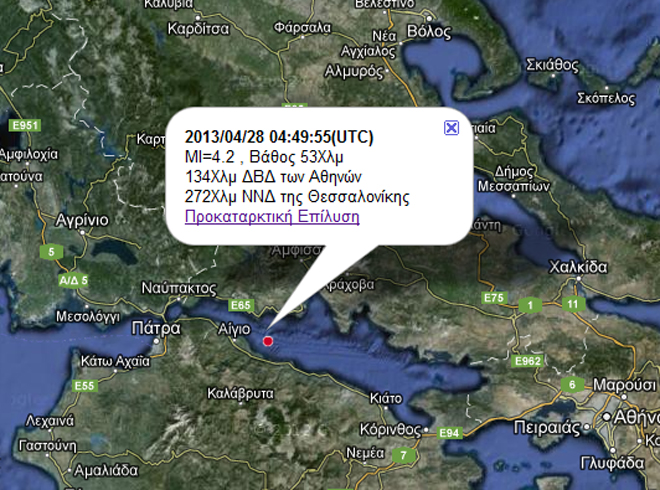
Task: Close the earthquake info popup
Action: [451, 128]
